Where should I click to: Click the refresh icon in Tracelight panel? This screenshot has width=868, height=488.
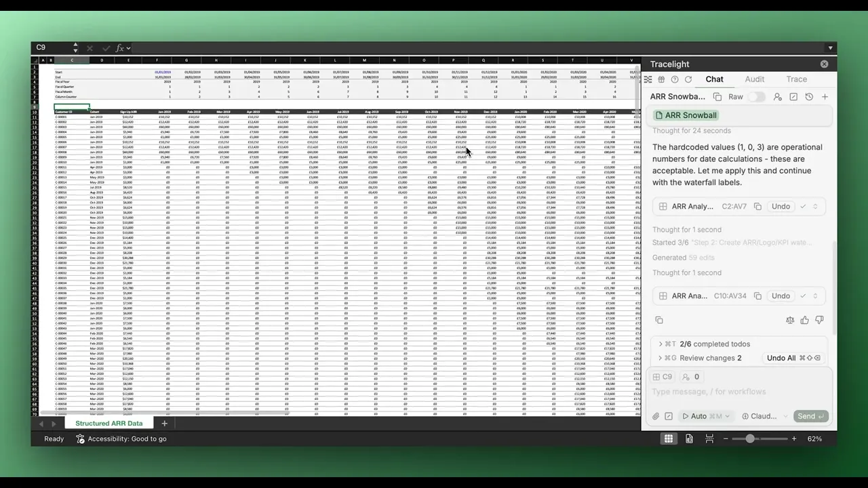point(688,79)
